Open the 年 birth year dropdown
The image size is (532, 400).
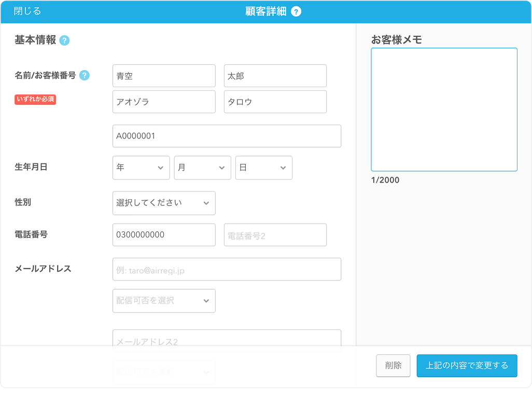coord(141,168)
